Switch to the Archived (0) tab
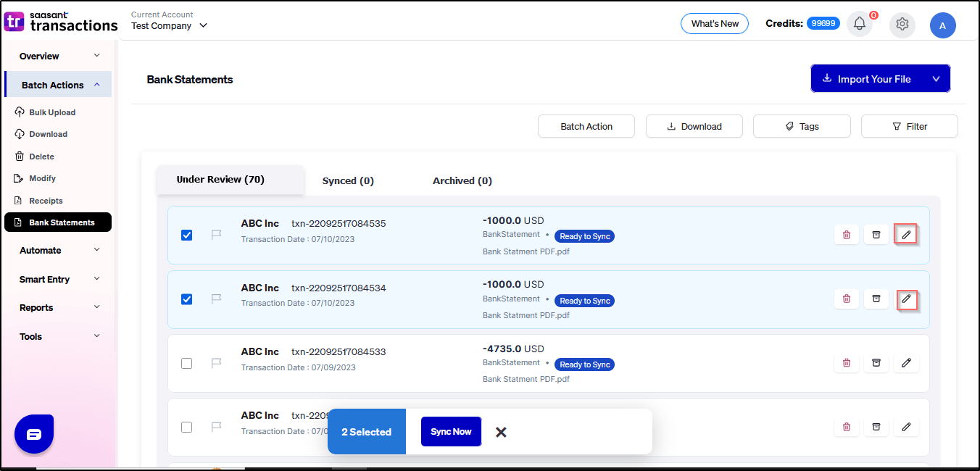 tap(462, 180)
